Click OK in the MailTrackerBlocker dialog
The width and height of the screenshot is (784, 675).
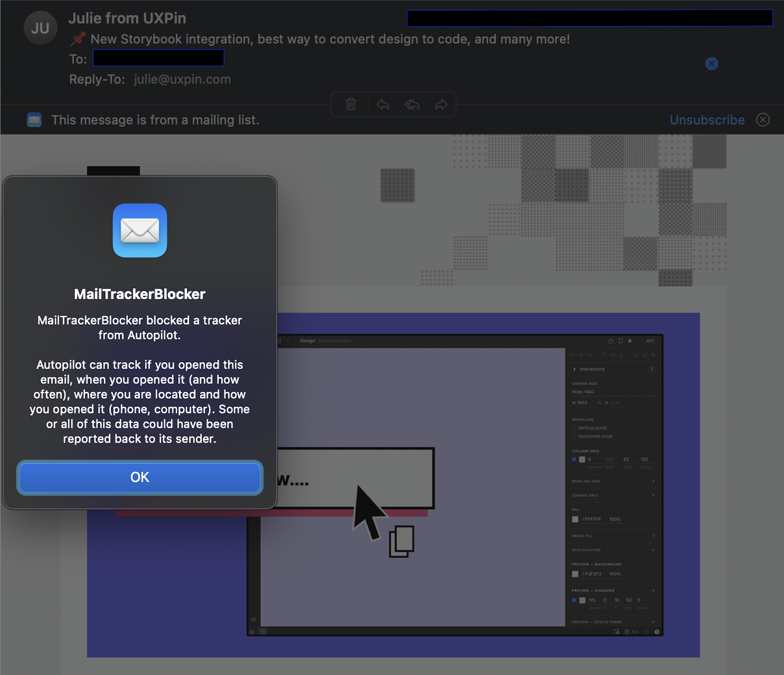click(140, 477)
